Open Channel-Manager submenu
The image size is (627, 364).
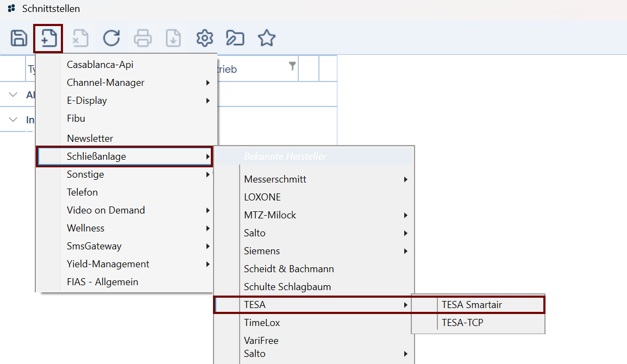tap(127, 83)
